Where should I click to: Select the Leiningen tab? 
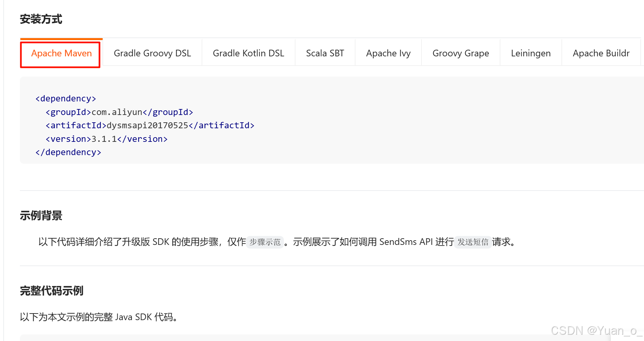click(x=531, y=53)
